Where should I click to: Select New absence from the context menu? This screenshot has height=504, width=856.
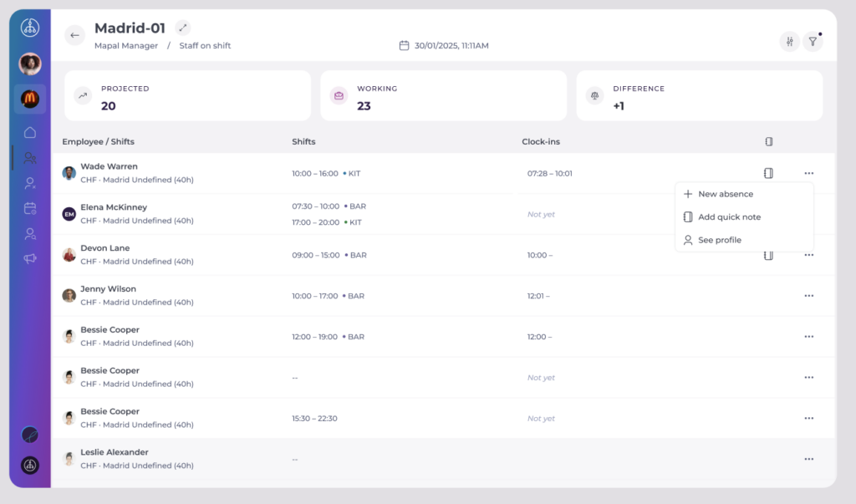[725, 194]
